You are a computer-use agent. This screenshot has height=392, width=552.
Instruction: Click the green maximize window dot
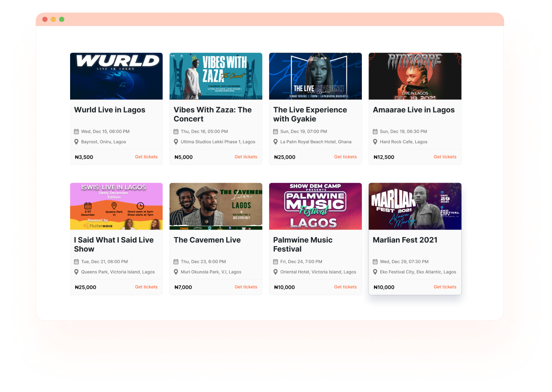tap(62, 19)
